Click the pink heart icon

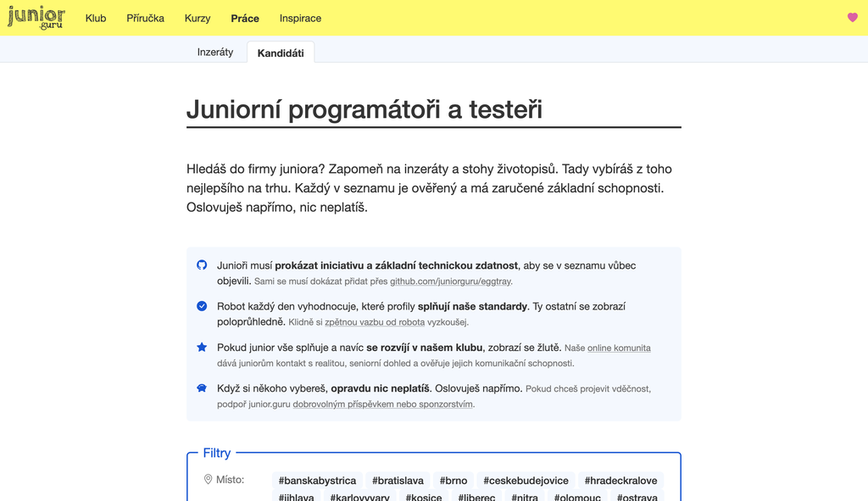[852, 18]
